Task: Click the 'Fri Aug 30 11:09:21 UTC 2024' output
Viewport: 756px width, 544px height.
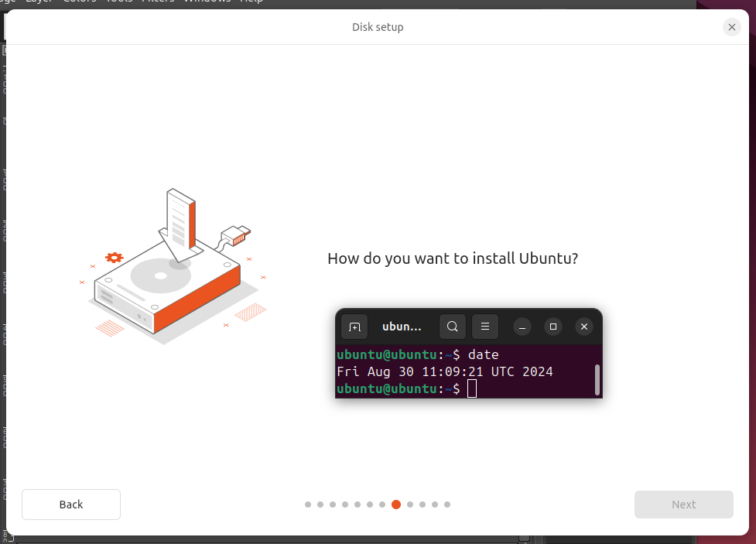Action: [x=444, y=371]
